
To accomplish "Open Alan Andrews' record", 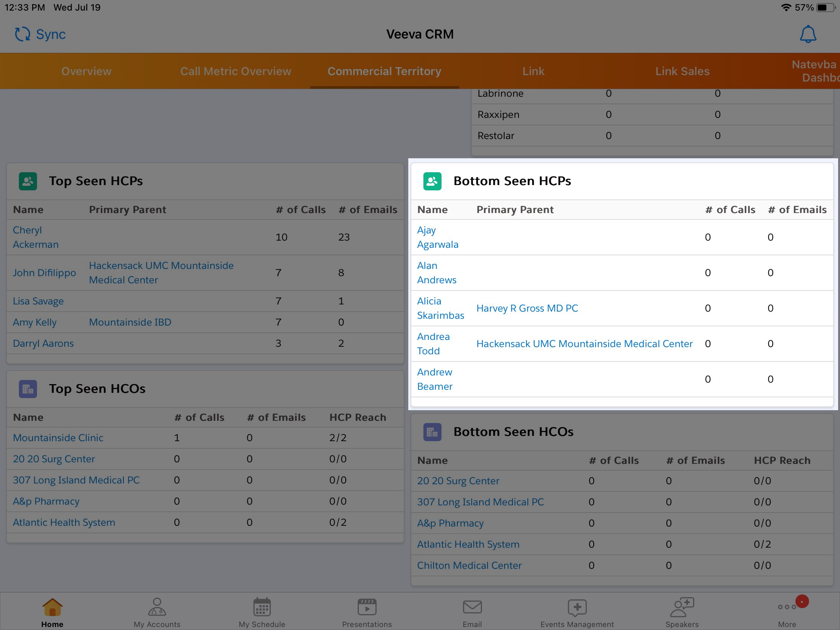I will (436, 273).
